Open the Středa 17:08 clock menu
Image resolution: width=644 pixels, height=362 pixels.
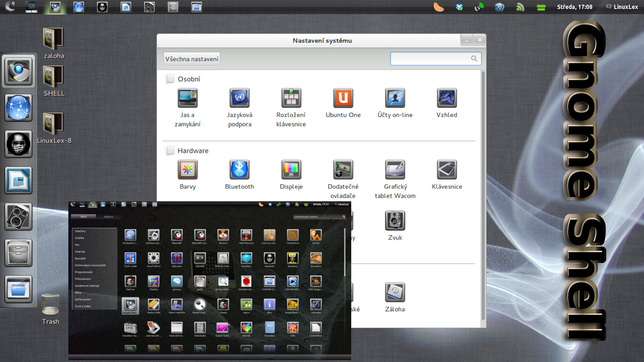(574, 7)
